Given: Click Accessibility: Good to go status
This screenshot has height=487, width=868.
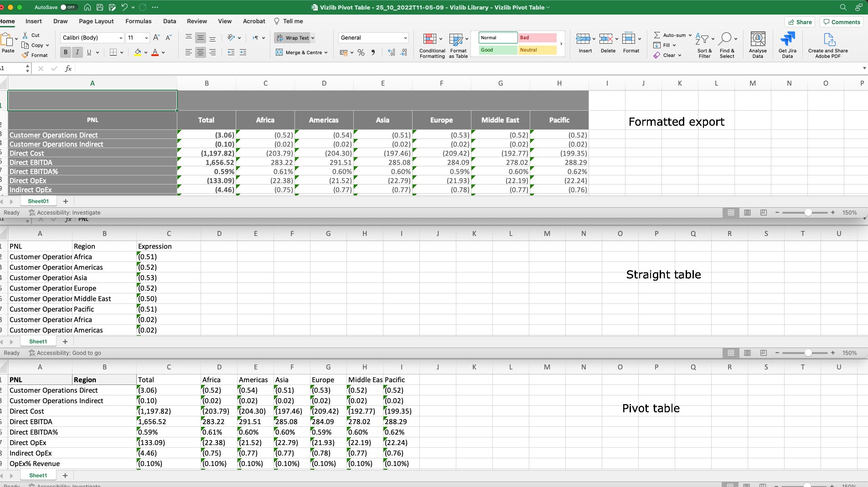Looking at the screenshot, I should click(65, 353).
